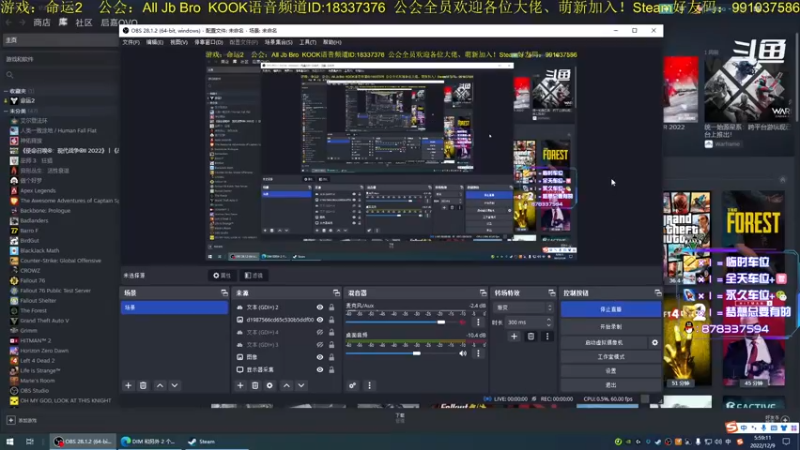Image resolution: width=800 pixels, height=450 pixels.
Task: Open the 视图(V) menu in OBS
Action: (x=179, y=42)
